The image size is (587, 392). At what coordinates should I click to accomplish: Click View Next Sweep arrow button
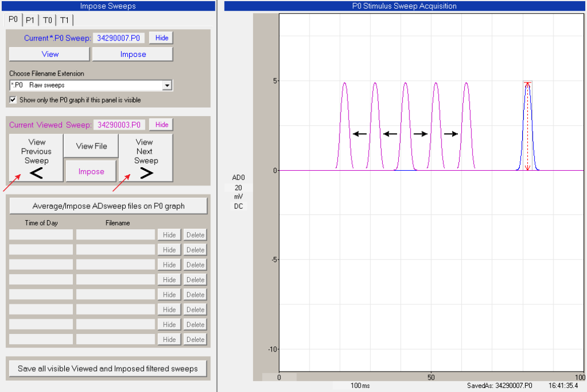(x=146, y=158)
